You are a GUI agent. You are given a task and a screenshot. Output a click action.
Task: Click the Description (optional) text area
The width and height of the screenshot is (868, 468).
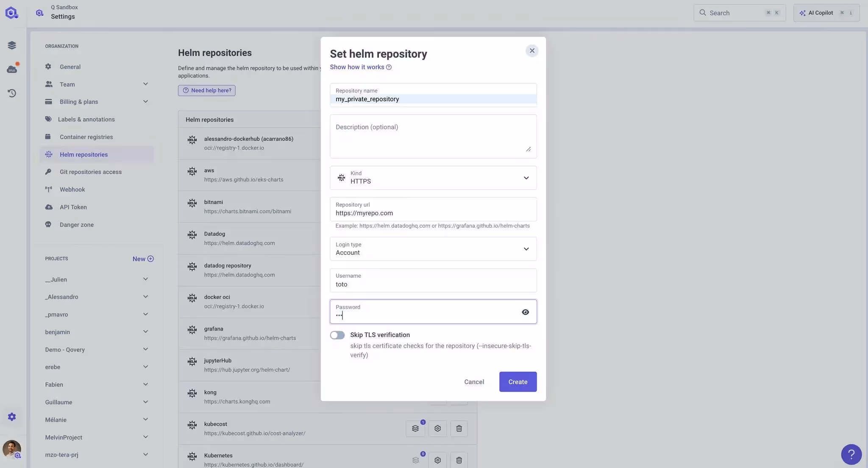click(433, 136)
